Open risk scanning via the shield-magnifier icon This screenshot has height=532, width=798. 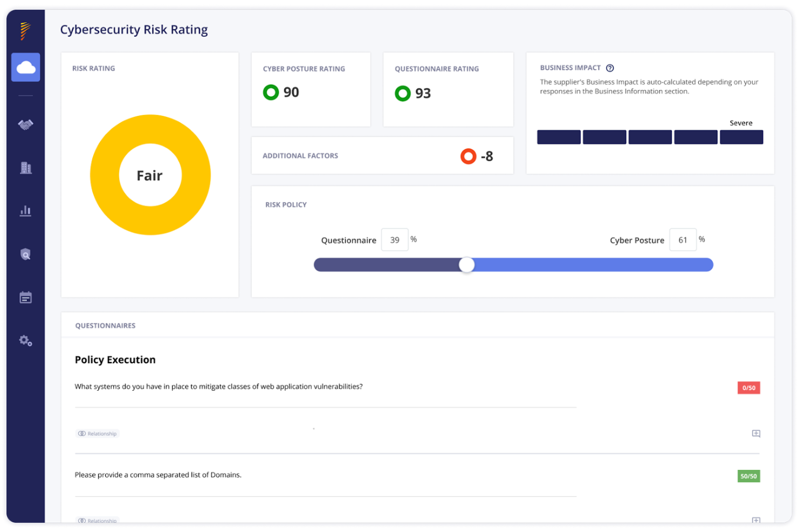[x=25, y=254]
